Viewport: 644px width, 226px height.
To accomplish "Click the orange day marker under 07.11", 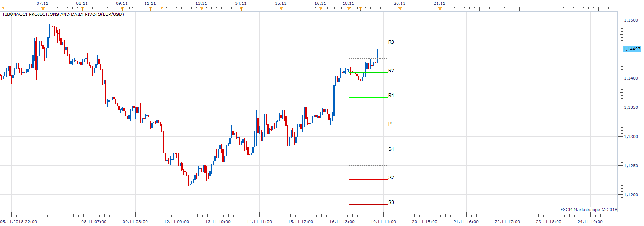I will pyautogui.click(x=43, y=9).
